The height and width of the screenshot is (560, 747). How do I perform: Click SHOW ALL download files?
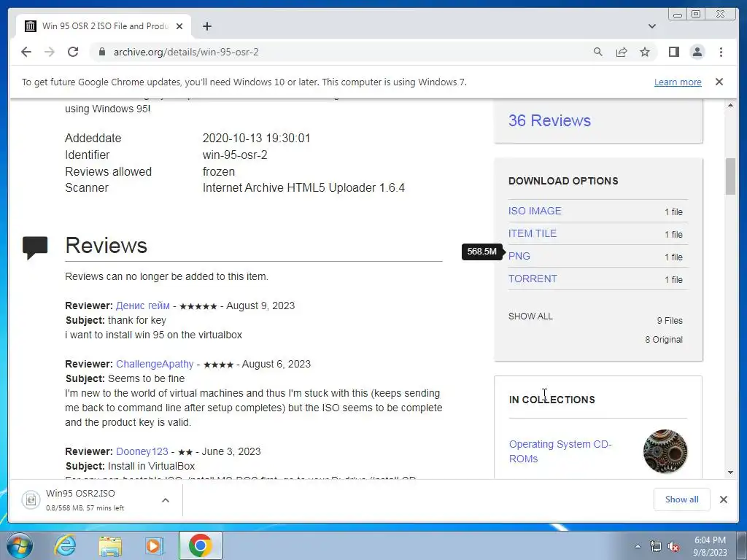530,316
